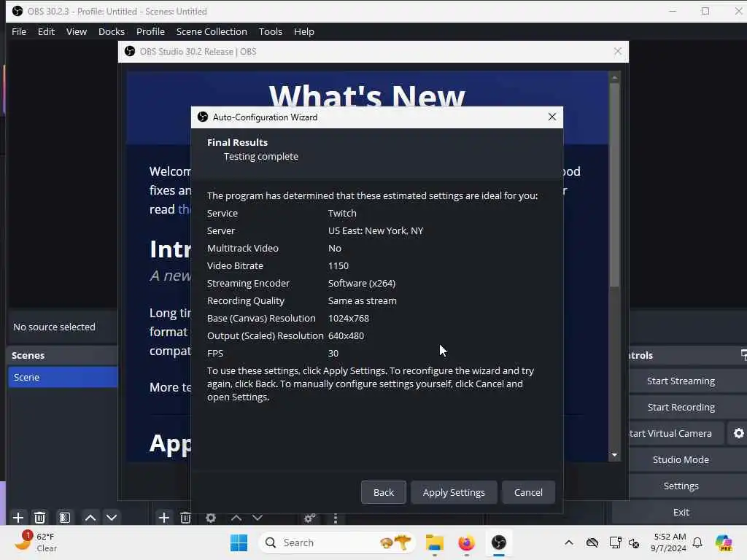
Task: Click the Video Bitrate value '1150'
Action: coord(338,265)
